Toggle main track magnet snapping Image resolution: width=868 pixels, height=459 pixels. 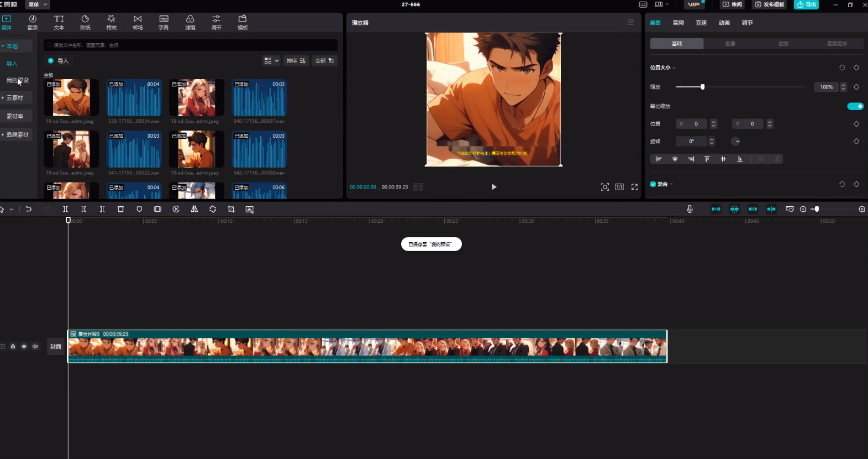point(716,209)
